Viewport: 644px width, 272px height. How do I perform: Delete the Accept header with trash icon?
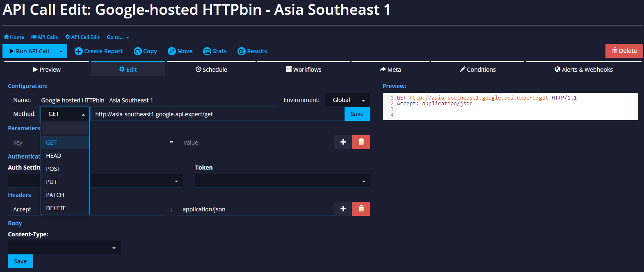(x=361, y=209)
